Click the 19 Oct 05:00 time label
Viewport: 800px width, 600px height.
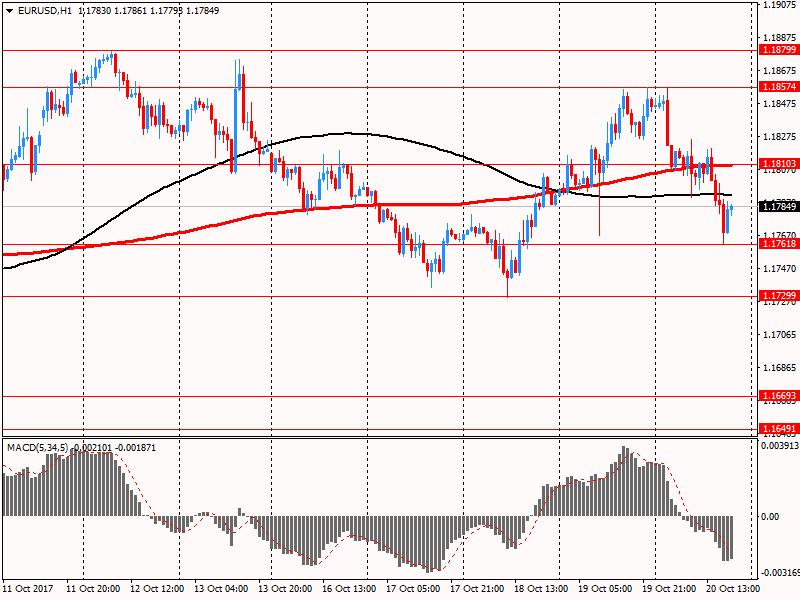[x=605, y=589]
